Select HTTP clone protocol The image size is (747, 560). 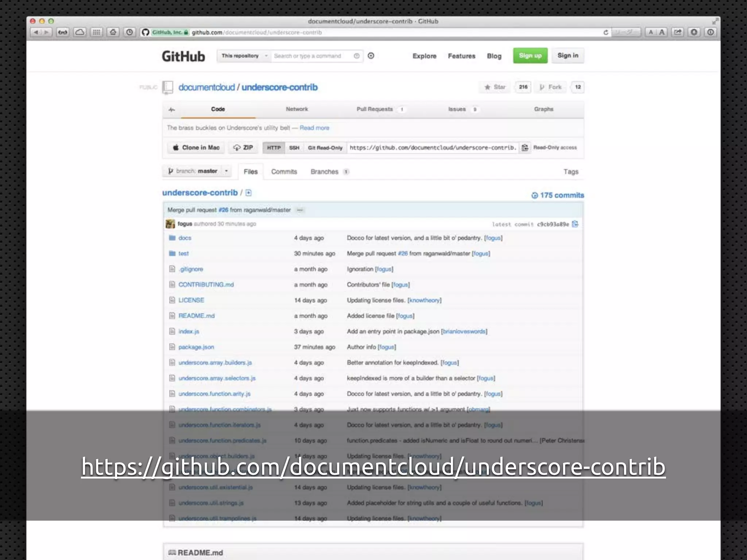274,148
